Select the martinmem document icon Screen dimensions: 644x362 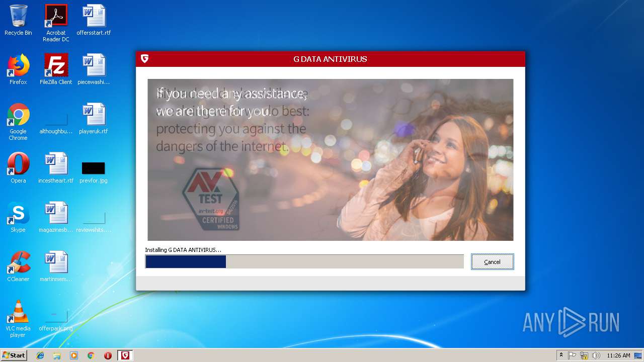56,266
